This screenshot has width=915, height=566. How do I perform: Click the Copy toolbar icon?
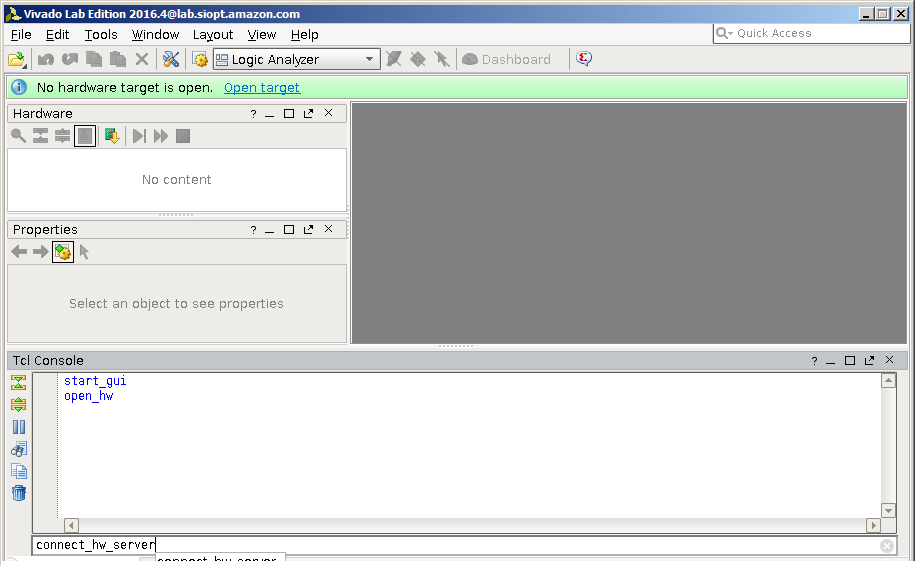94,59
